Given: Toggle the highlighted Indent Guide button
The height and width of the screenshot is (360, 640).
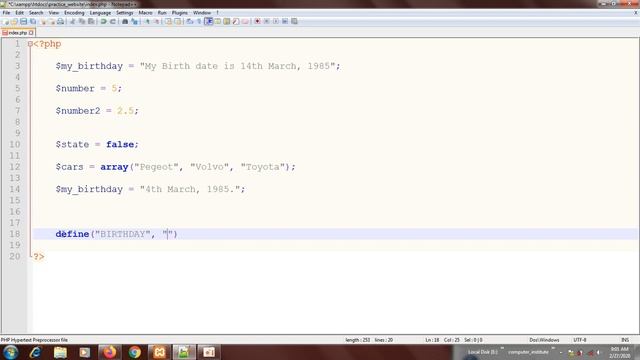Looking at the screenshot, I should pos(209,21).
